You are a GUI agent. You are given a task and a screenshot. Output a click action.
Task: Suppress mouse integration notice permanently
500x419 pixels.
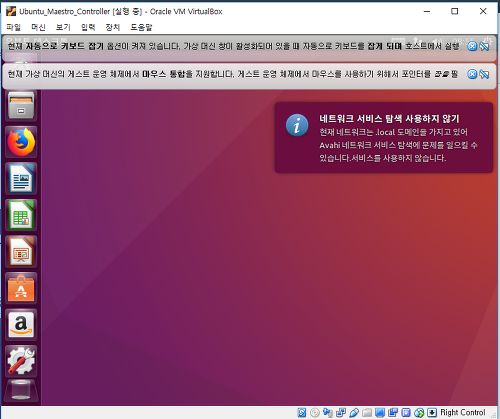pos(484,74)
